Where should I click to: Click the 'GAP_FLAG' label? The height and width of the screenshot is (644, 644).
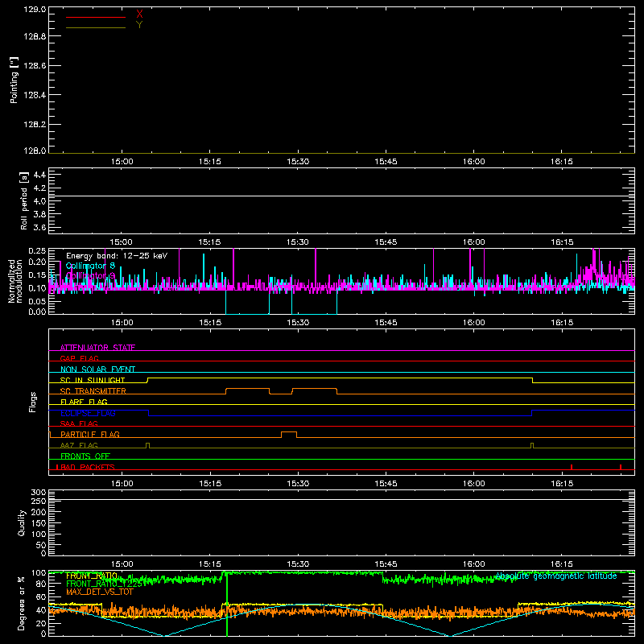[x=79, y=358]
